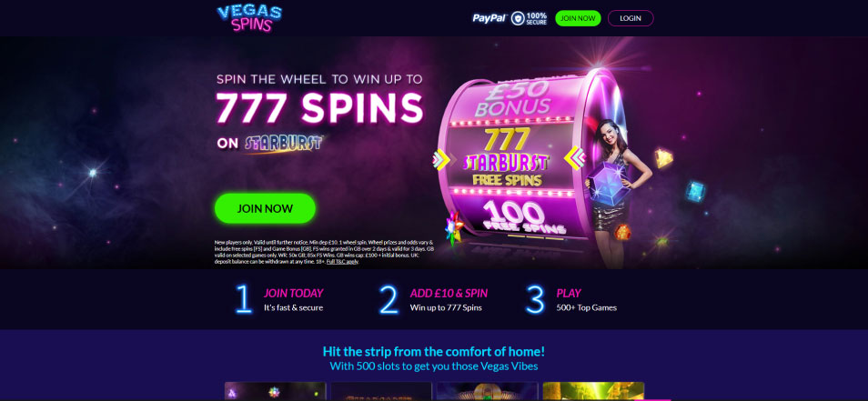This screenshot has width=868, height=401.
Task: Click the 100 Free Spins wheel segment
Action: [523, 216]
